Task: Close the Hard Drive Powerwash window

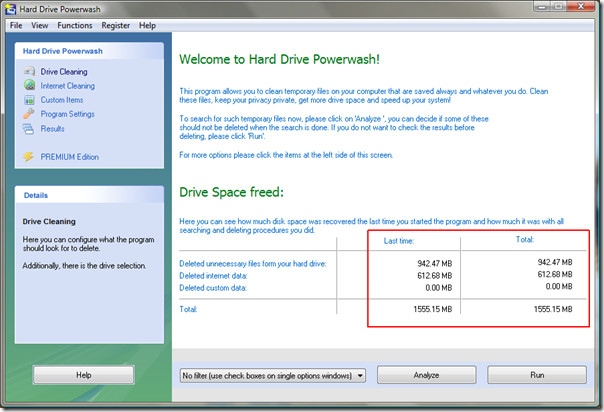Action: (x=581, y=7)
